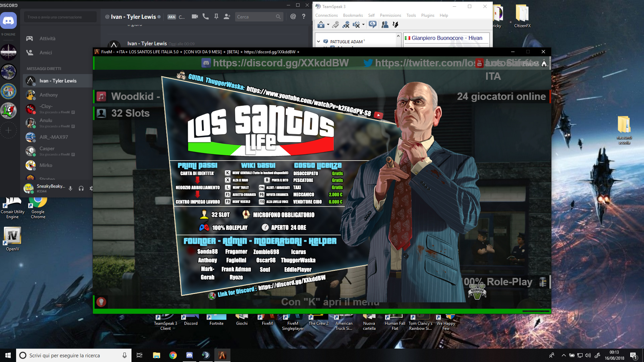Open Attività in Discord sidebar
644x362 pixels.
(57, 39)
